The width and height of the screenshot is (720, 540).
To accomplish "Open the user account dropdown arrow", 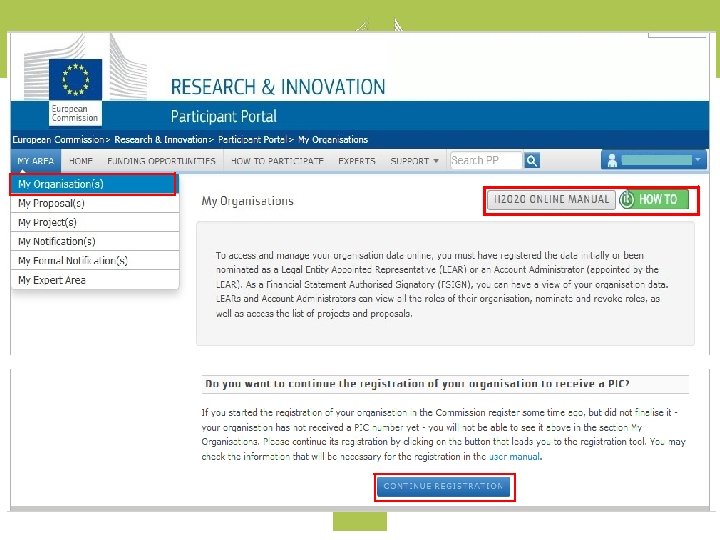I will pyautogui.click(x=698, y=160).
